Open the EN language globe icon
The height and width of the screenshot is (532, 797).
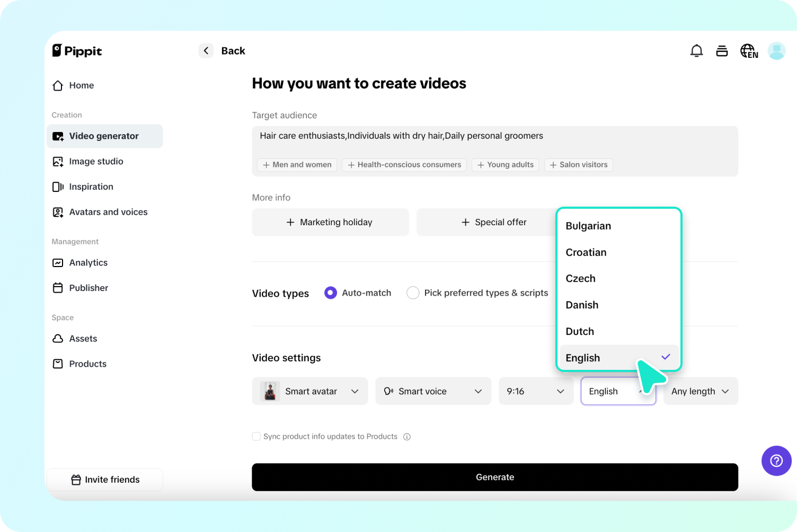click(749, 51)
